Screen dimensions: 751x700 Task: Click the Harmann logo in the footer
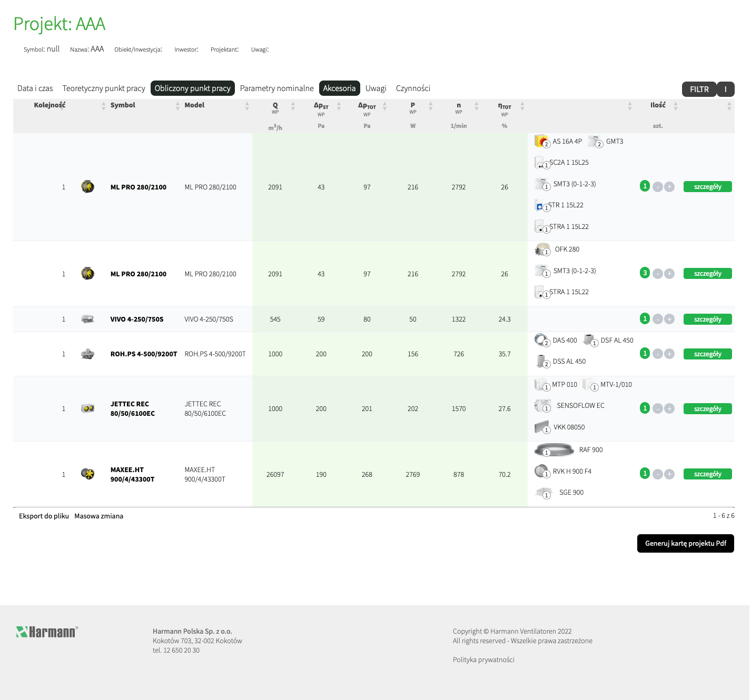tap(47, 632)
